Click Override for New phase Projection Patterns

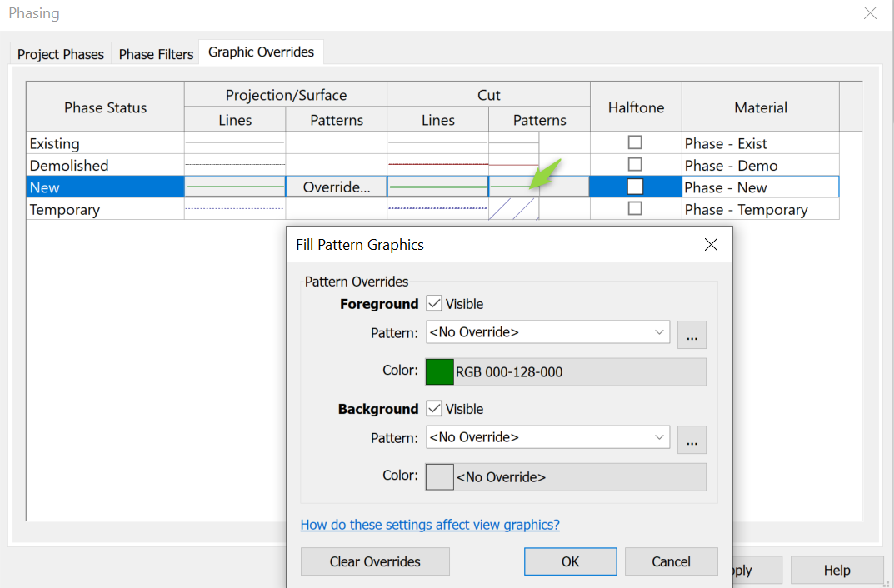pos(336,187)
